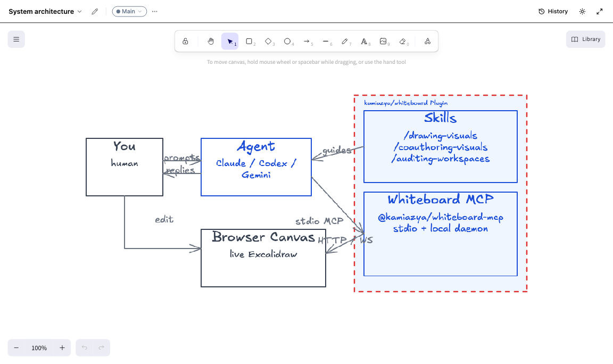This screenshot has height=364, width=613.
Task: Click the Skills heading text
Action: pyautogui.click(x=440, y=118)
